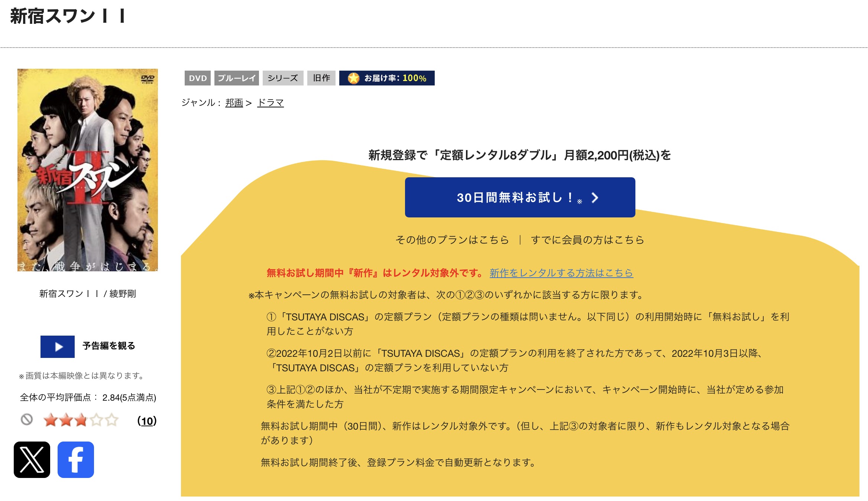Open the 新宿スワンII DVD cover thumbnail
Screen dimensions: 868x501
[x=88, y=170]
